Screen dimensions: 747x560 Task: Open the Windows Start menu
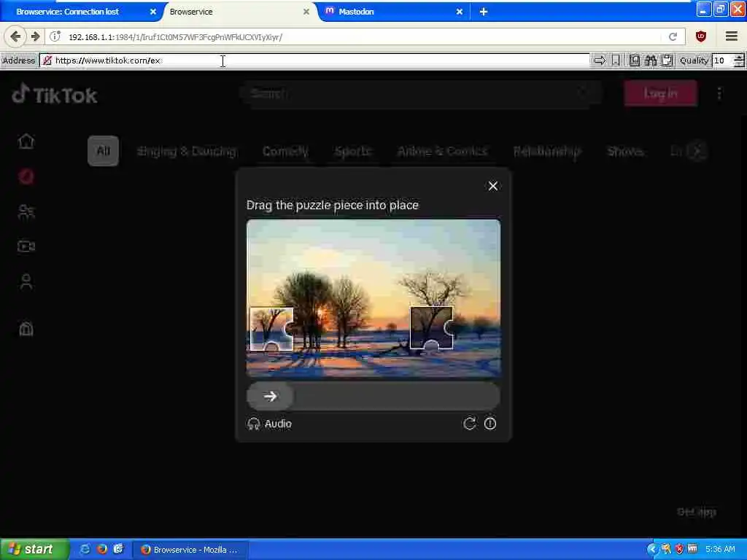tap(34, 549)
